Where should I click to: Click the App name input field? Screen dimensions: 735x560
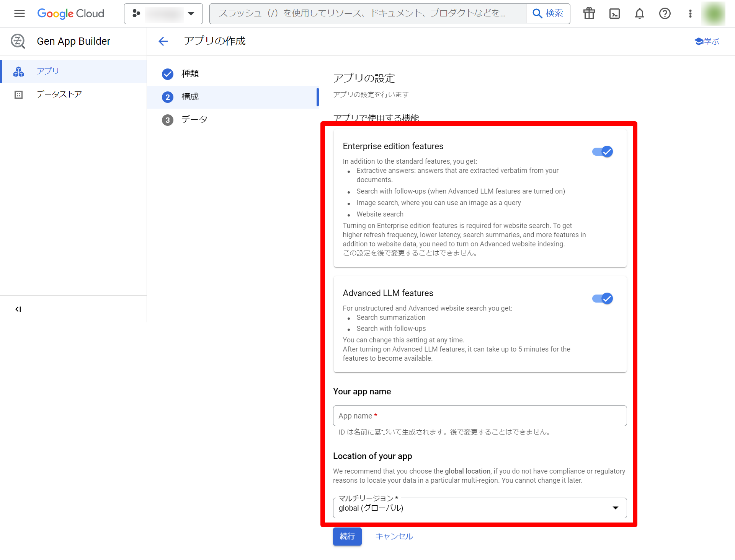[480, 416]
